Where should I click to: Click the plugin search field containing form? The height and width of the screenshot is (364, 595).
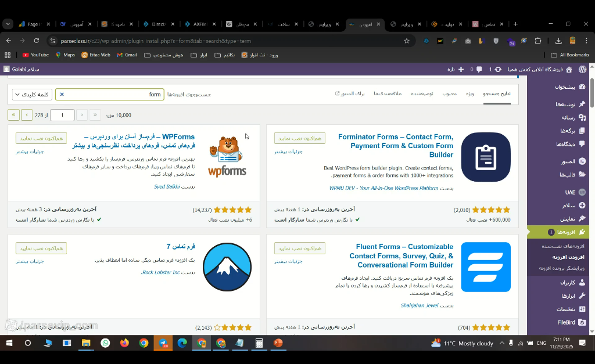click(110, 95)
